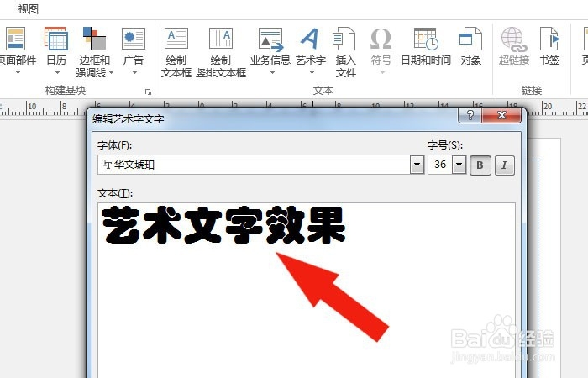
Task: Open 业务信息 business information menu
Action: (270, 50)
